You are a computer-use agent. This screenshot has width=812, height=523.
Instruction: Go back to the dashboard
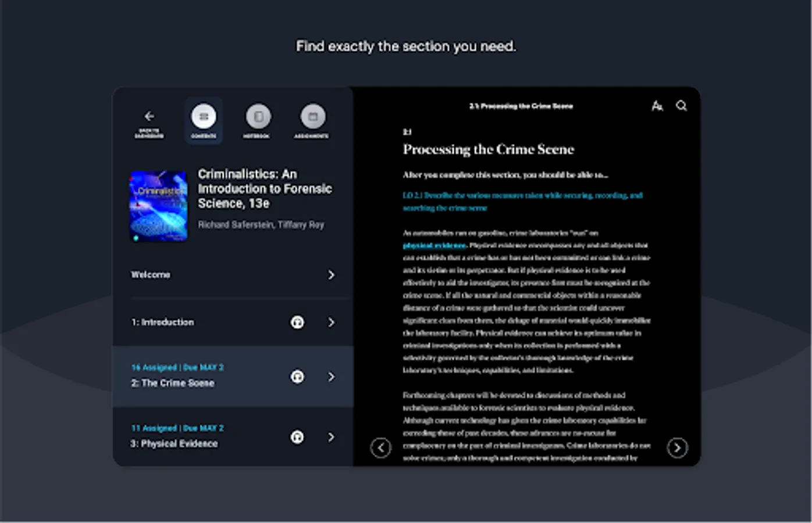(x=149, y=124)
